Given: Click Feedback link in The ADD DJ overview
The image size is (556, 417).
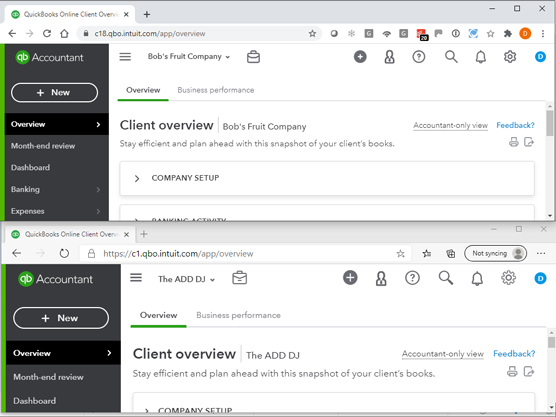Looking at the screenshot, I should [x=514, y=354].
